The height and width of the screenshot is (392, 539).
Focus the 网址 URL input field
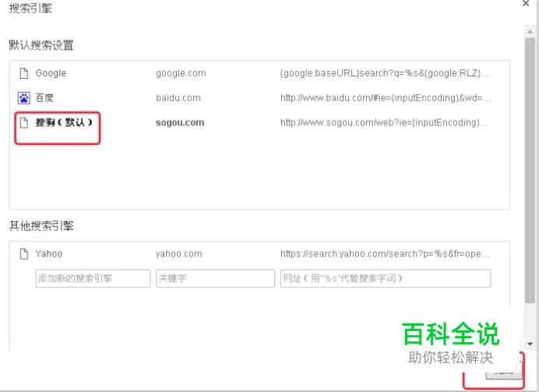click(x=386, y=278)
